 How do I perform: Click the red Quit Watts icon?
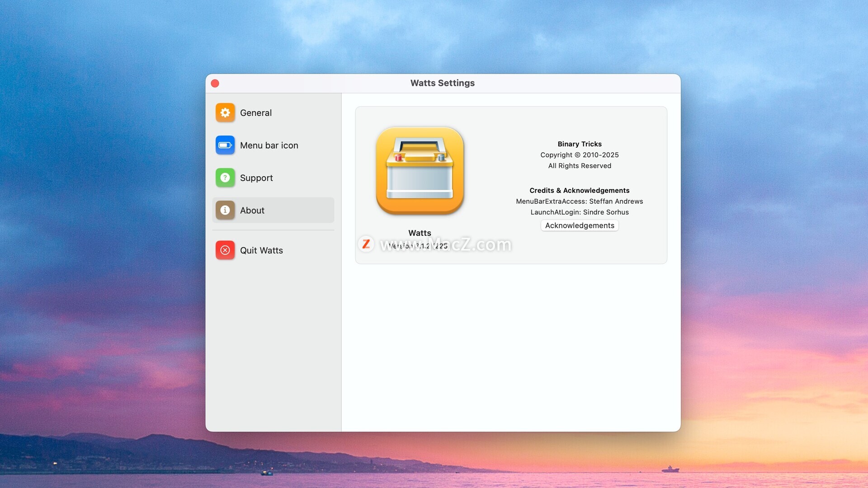click(x=225, y=250)
